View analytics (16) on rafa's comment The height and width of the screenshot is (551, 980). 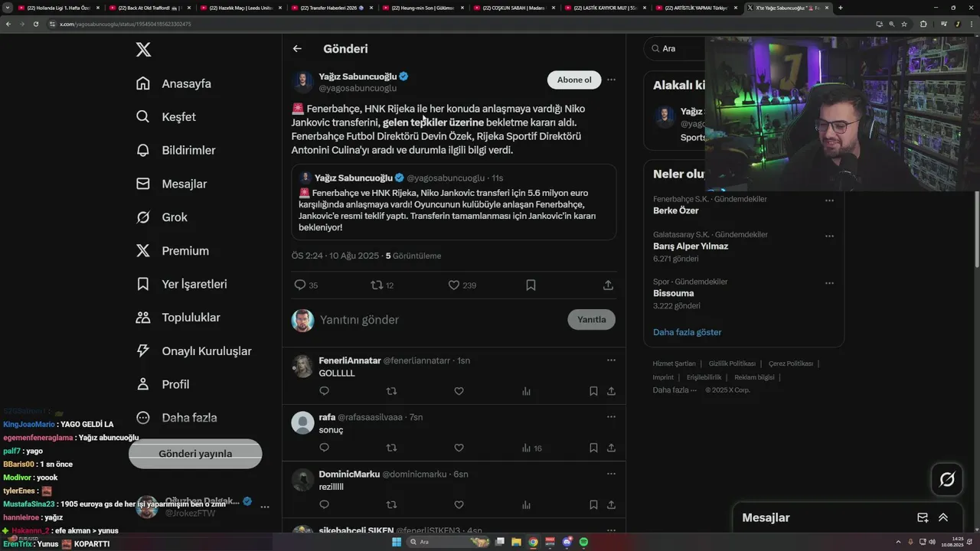(x=531, y=448)
